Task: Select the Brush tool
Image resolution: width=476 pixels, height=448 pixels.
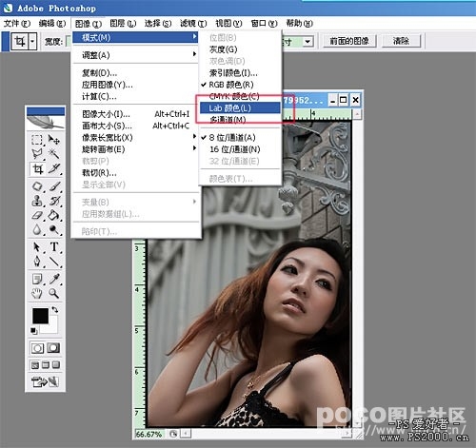Action: [x=54, y=186]
